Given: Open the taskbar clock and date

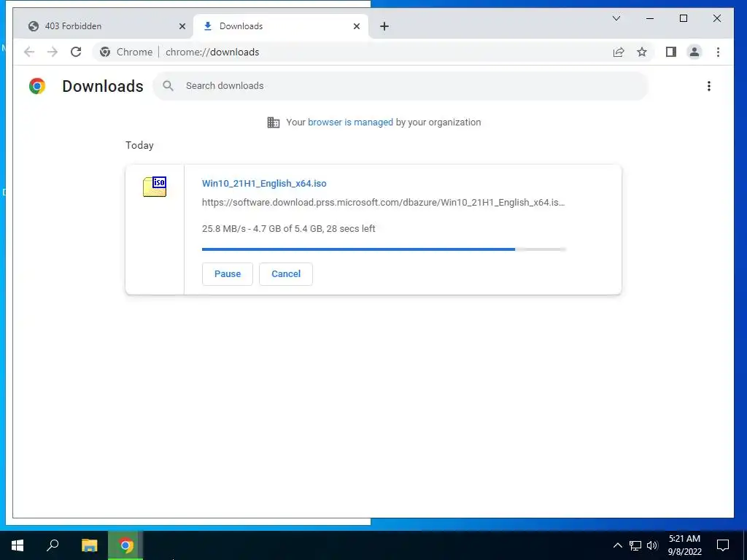Looking at the screenshot, I should click(x=684, y=545).
